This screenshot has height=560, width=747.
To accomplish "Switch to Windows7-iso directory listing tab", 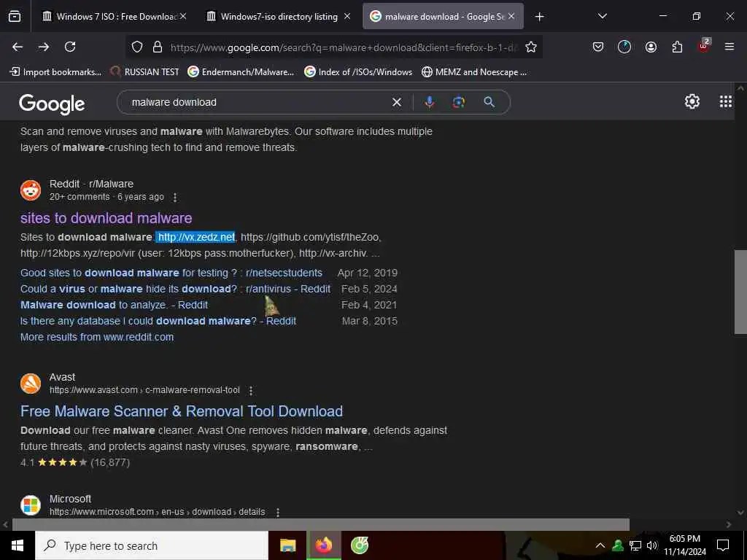I will (279, 17).
